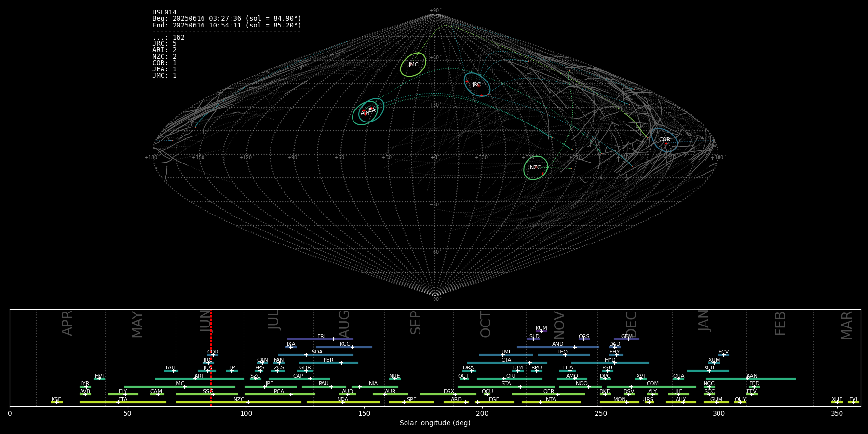
Task: Select the LYR shower label in timeline
Action: (x=85, y=383)
